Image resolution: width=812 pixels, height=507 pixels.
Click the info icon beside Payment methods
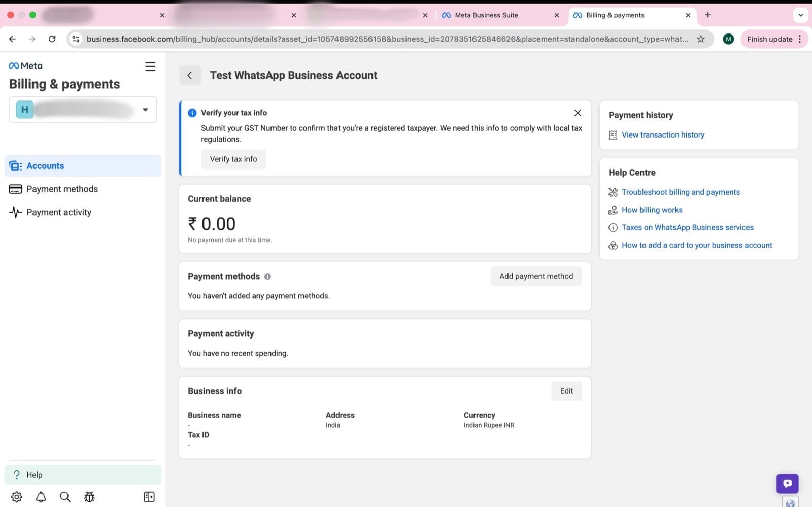point(267,277)
